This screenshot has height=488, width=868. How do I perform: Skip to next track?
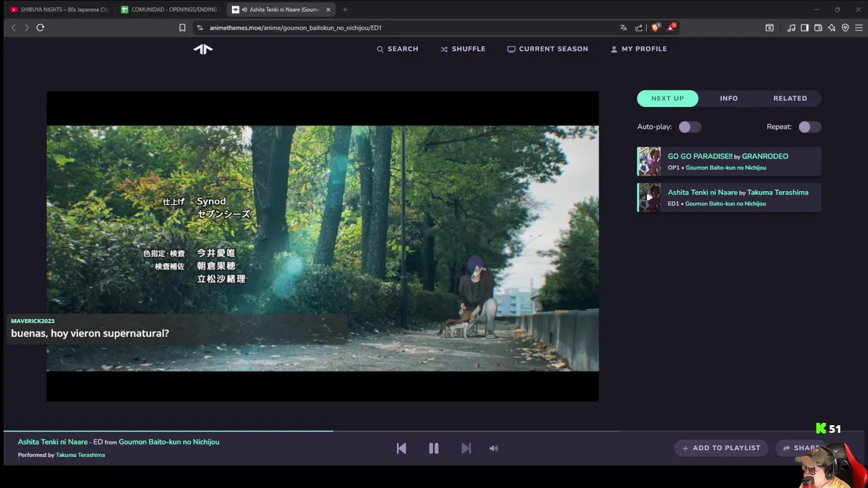(466, 448)
